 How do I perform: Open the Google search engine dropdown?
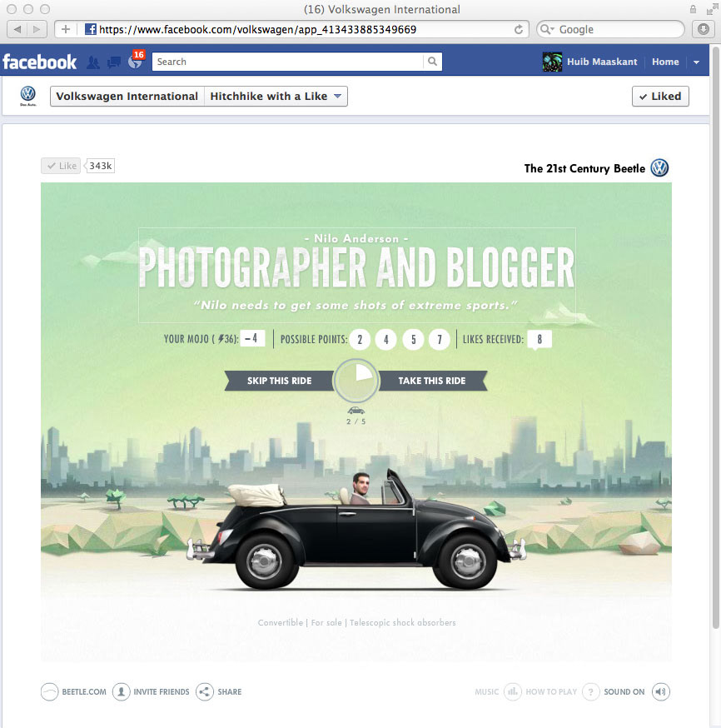[x=548, y=29]
